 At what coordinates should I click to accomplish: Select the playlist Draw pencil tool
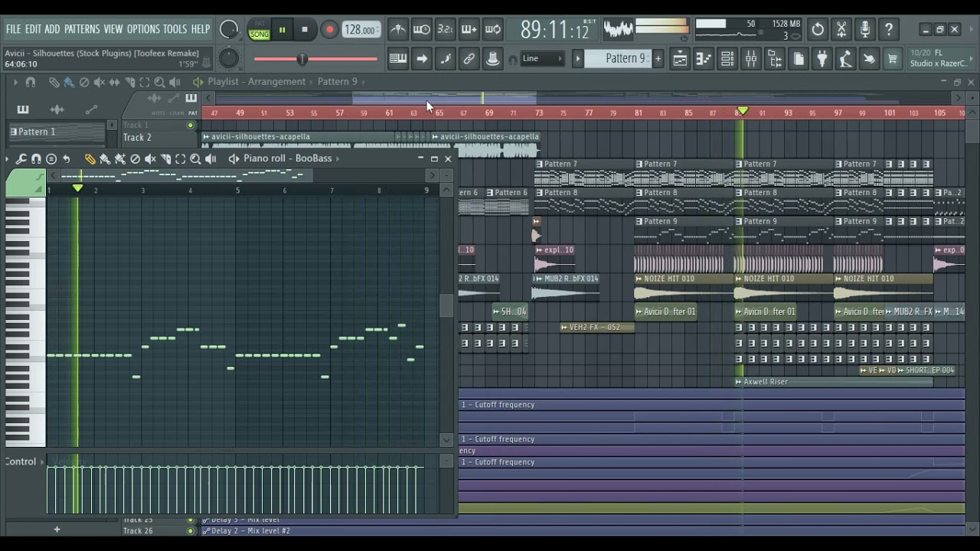pos(54,82)
